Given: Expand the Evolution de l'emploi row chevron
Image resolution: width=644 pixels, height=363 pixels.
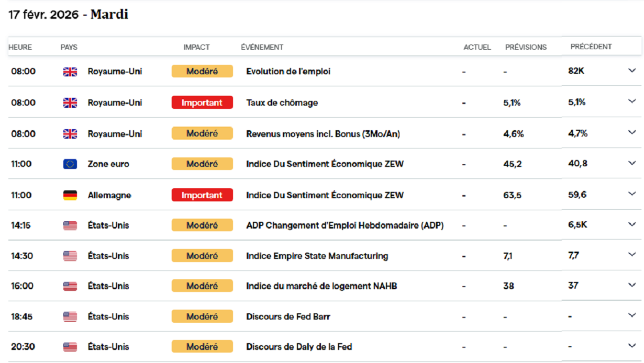Looking at the screenshot, I should click(632, 71).
